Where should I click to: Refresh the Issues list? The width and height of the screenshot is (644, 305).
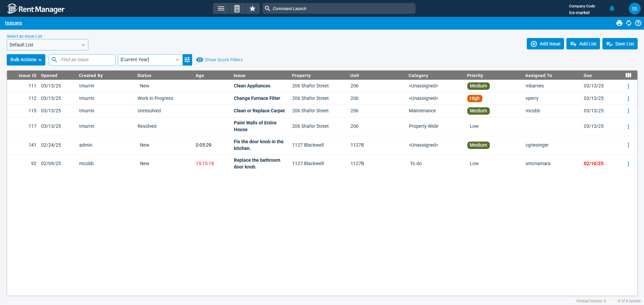click(629, 23)
